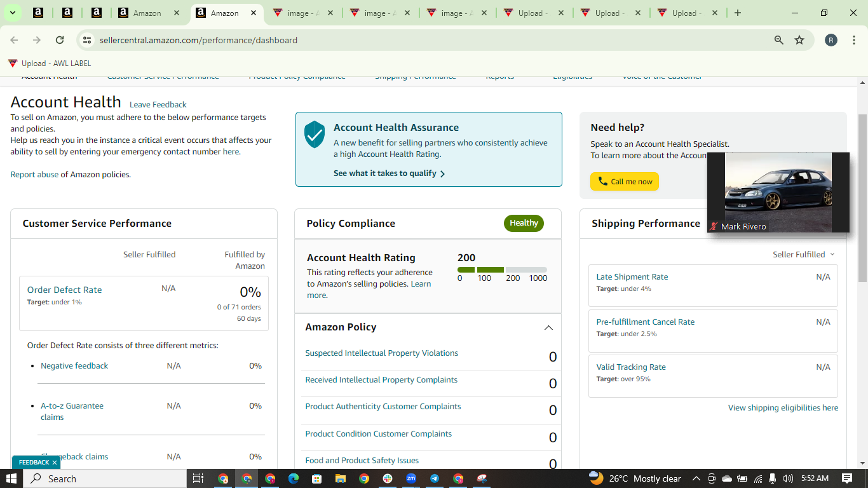The image size is (868, 488).
Task: Open the Valid Tracking Rate metric
Action: point(631,367)
